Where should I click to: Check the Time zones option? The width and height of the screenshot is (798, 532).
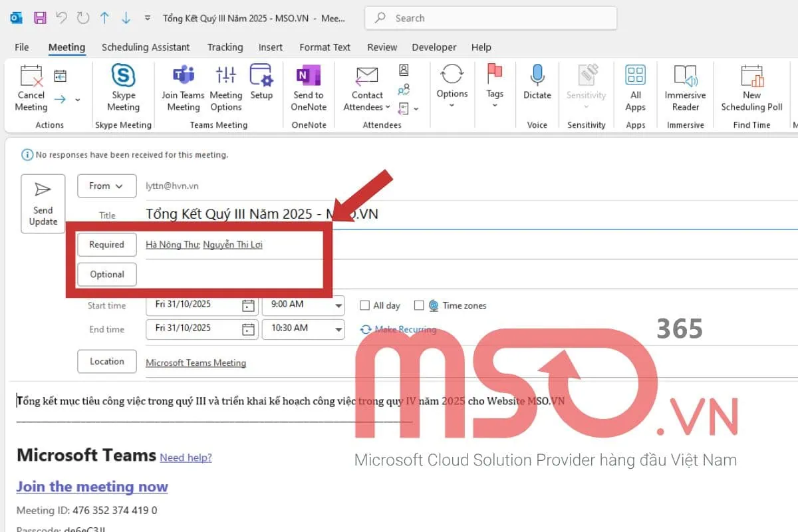coord(419,305)
